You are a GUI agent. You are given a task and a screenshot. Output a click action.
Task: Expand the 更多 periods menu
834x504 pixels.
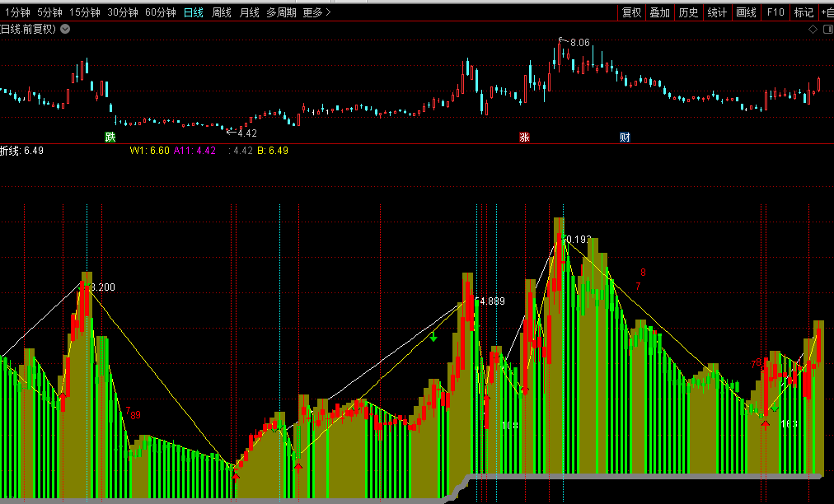coord(316,12)
